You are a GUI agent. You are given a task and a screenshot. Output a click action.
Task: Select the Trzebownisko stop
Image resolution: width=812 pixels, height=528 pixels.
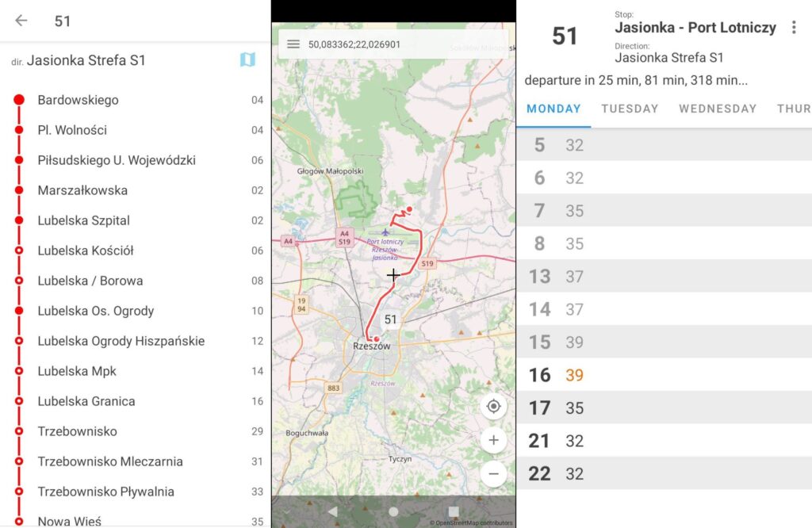pos(135,431)
